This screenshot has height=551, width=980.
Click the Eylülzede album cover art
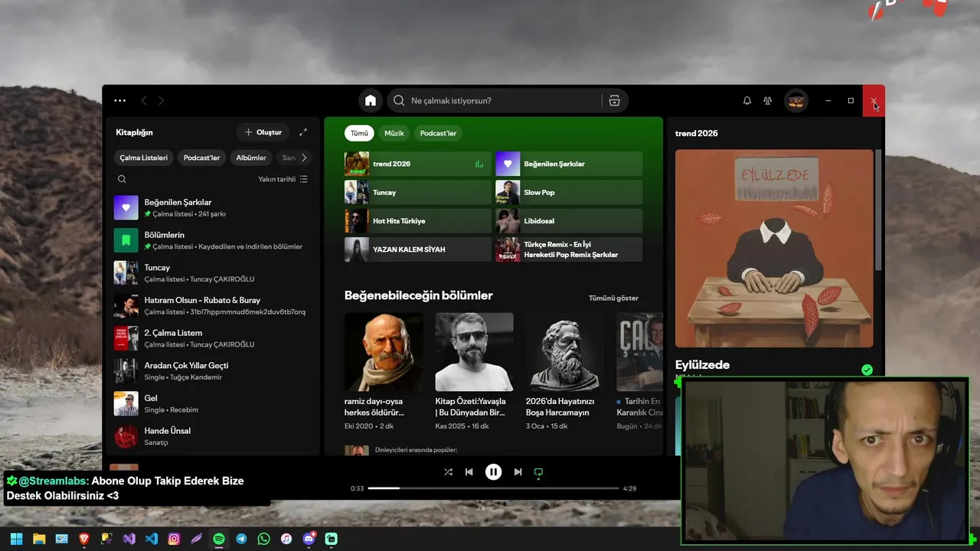[774, 249]
